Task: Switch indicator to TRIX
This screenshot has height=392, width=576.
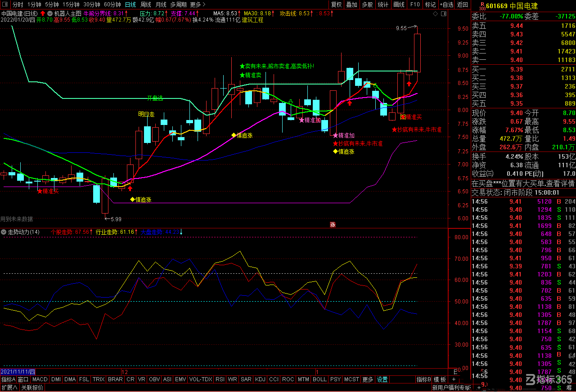Action: pos(99,379)
